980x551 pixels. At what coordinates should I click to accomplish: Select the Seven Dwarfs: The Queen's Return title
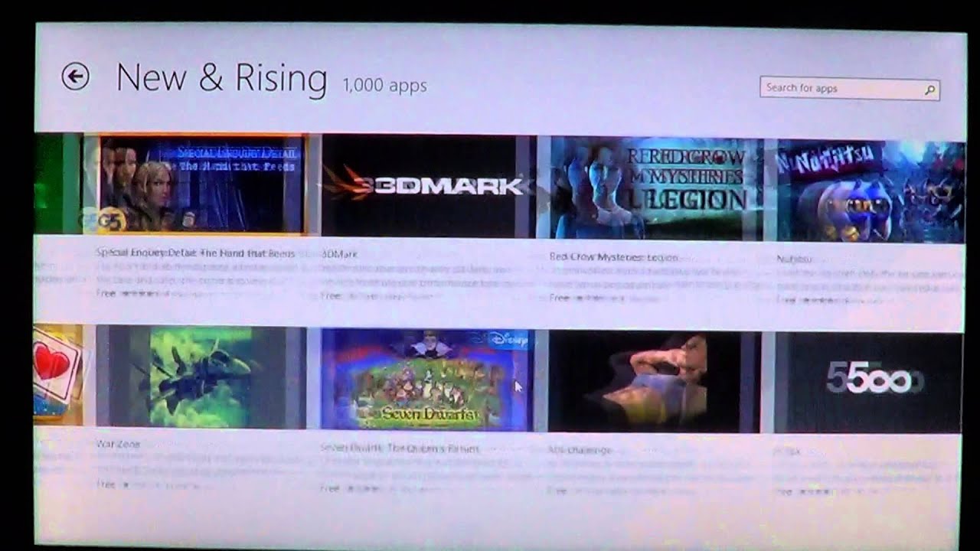400,448
